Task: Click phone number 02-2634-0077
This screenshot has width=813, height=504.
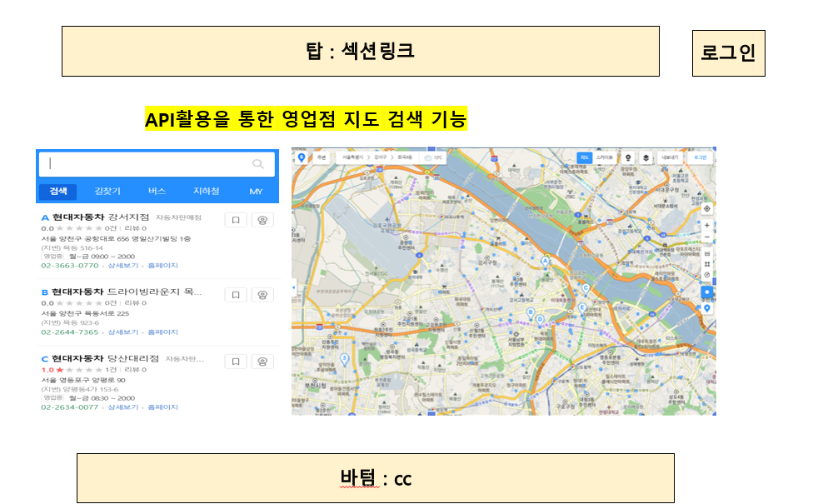Action: tap(69, 407)
